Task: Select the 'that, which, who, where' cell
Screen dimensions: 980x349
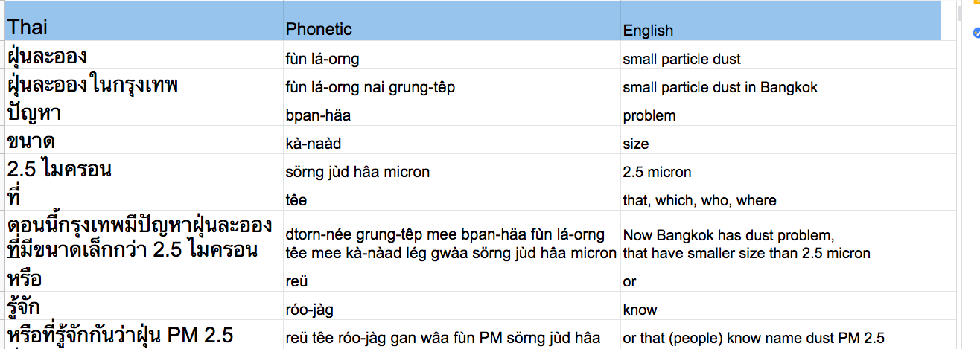Action: click(780, 197)
